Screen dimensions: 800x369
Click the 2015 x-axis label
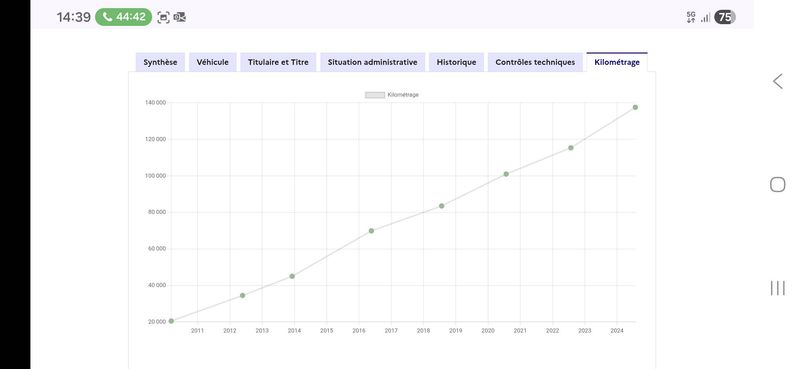pos(327,331)
